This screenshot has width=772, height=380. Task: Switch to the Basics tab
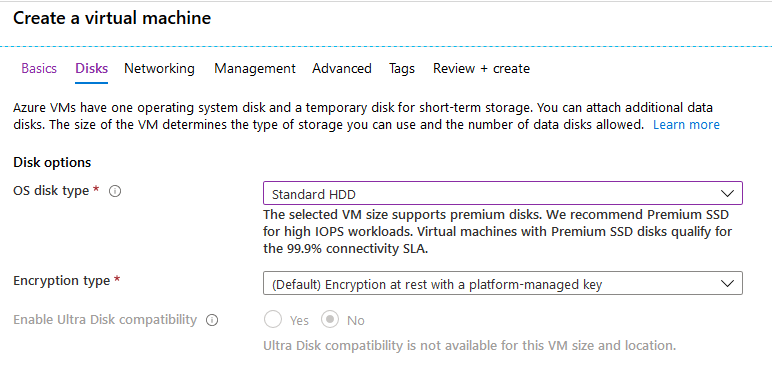pos(39,68)
